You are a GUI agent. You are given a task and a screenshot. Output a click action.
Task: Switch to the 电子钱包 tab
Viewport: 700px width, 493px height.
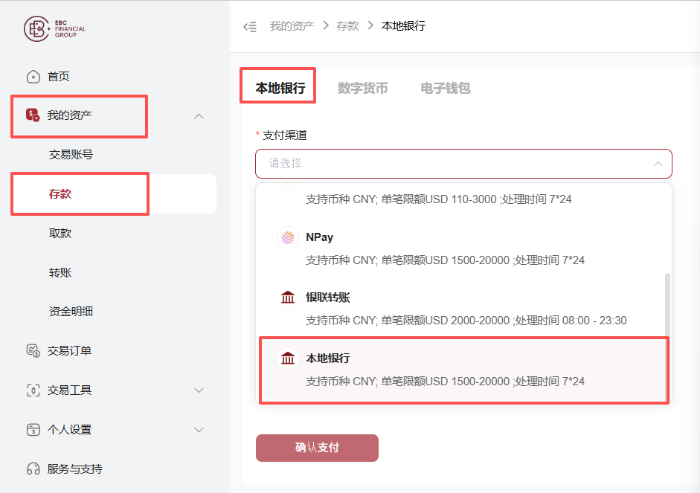[445, 88]
